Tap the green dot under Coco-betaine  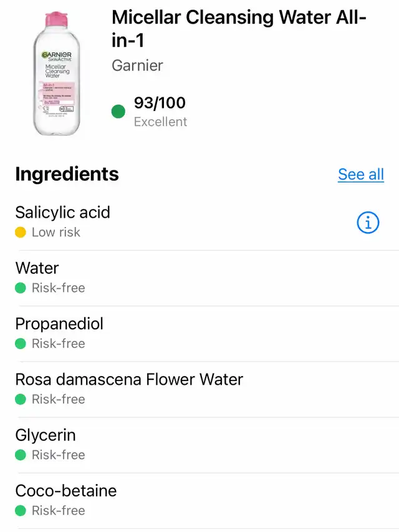coord(21,511)
